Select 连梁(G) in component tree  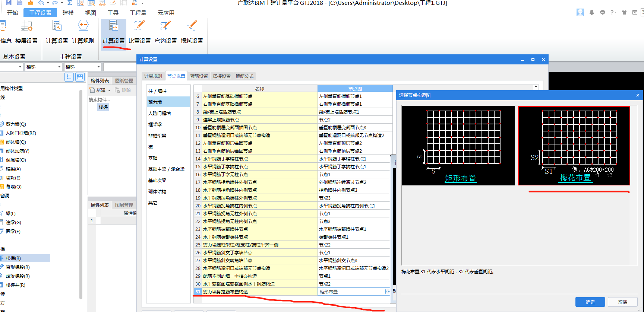13,222
